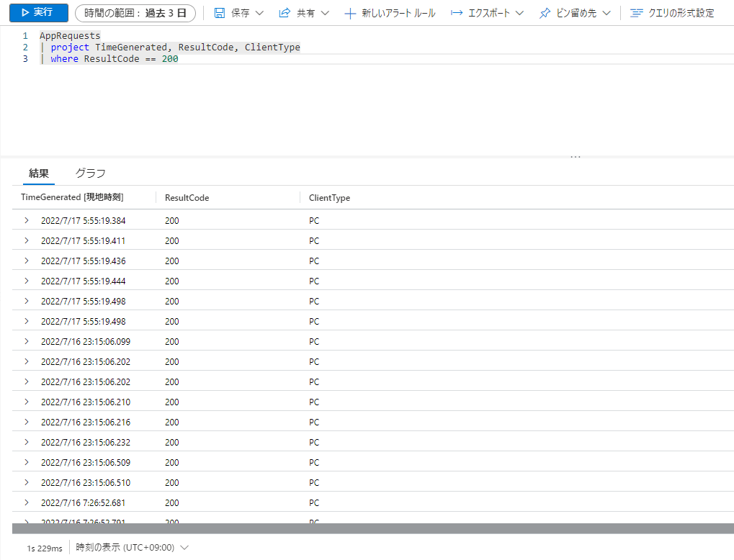Image resolution: width=734 pixels, height=560 pixels.
Task: Select PC cell in row 5:55:19.384
Action: [x=314, y=221]
